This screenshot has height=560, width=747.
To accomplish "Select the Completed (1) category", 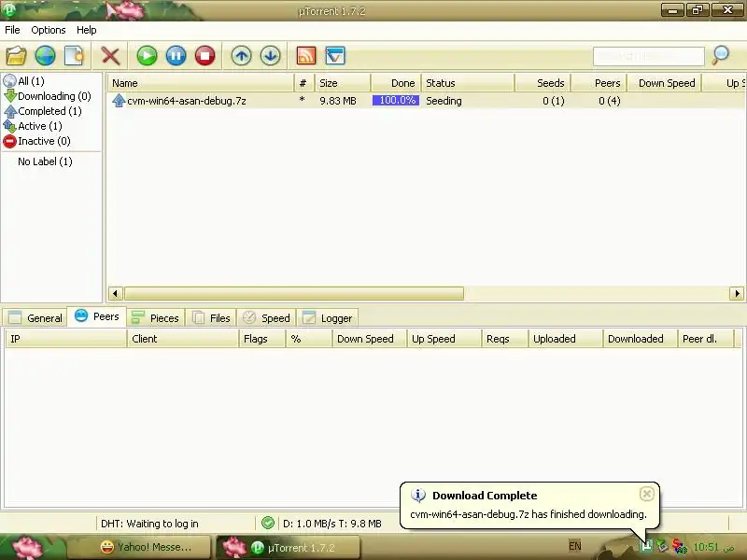I will point(42,111).
